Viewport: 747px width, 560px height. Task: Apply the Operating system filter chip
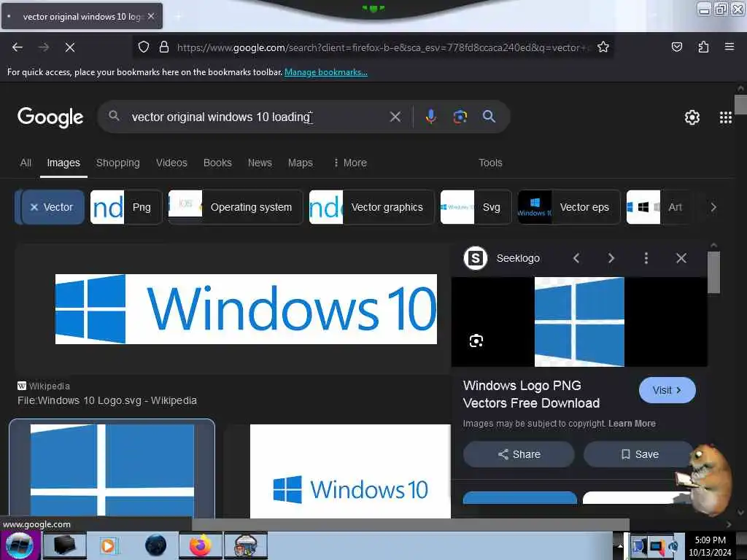236,207
